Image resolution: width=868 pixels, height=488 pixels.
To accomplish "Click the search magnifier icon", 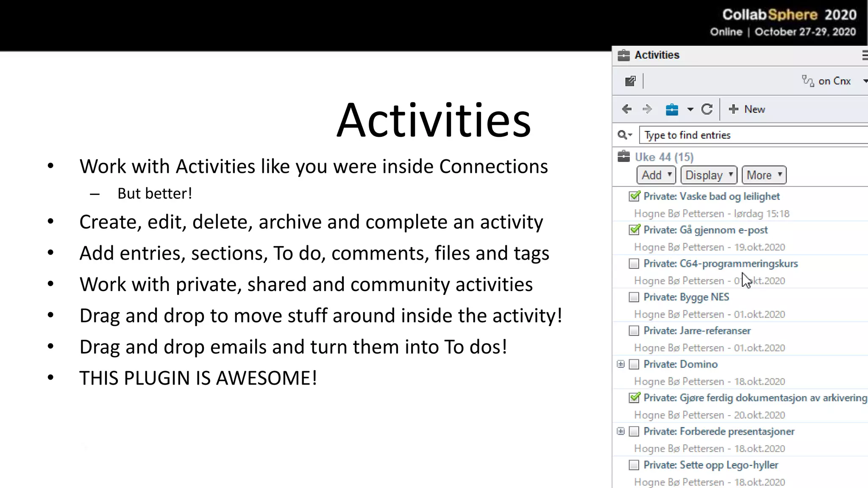I will point(622,135).
